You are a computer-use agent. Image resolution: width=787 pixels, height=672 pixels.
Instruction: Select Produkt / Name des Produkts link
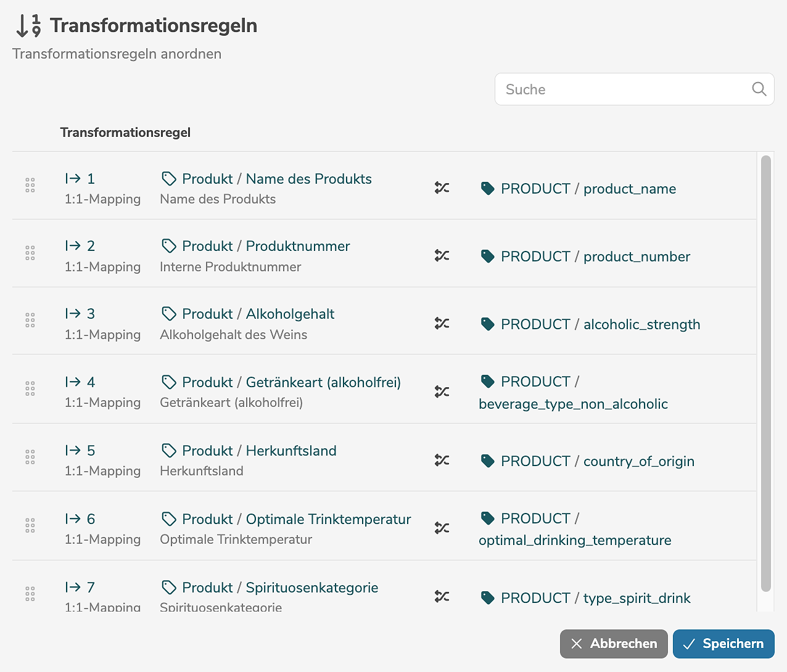(276, 179)
